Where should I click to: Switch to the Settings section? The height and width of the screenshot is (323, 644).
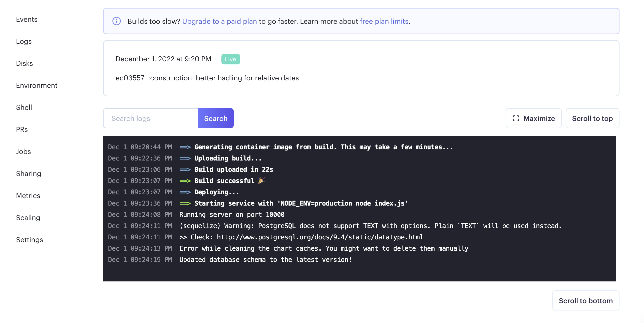coord(29,240)
